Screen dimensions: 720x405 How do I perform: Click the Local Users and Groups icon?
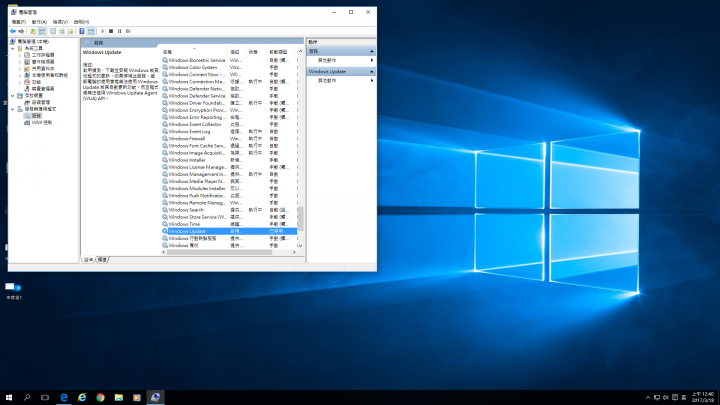coord(27,75)
